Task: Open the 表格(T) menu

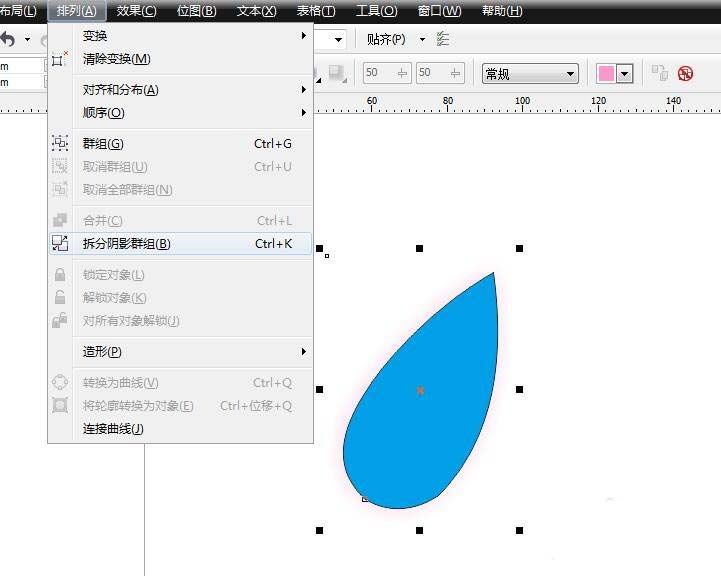Action: click(x=315, y=11)
